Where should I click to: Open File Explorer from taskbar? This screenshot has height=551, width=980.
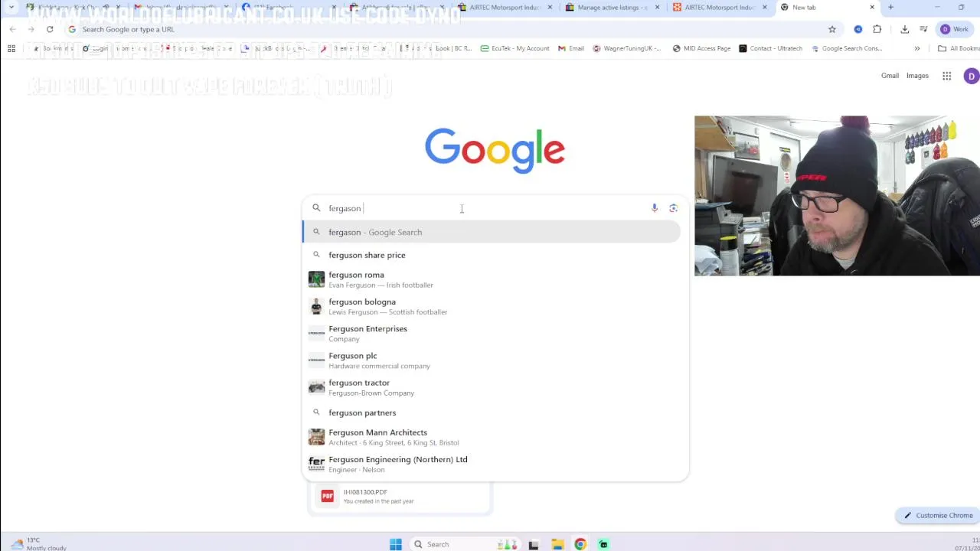[557, 544]
